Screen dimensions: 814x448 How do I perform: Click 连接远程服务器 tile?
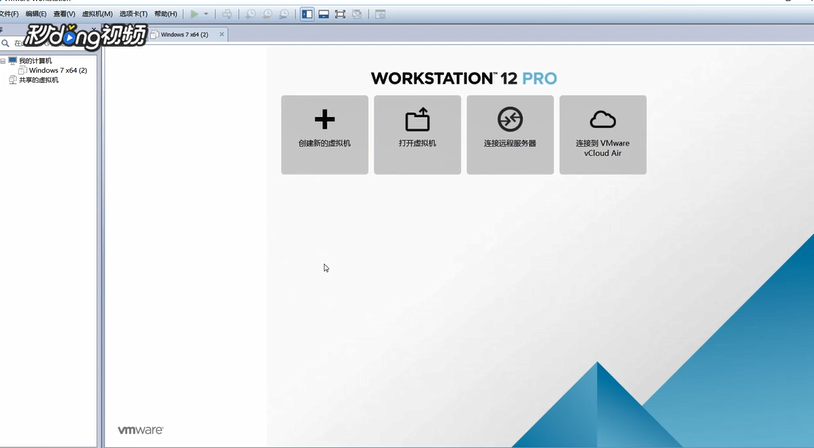[510, 135]
